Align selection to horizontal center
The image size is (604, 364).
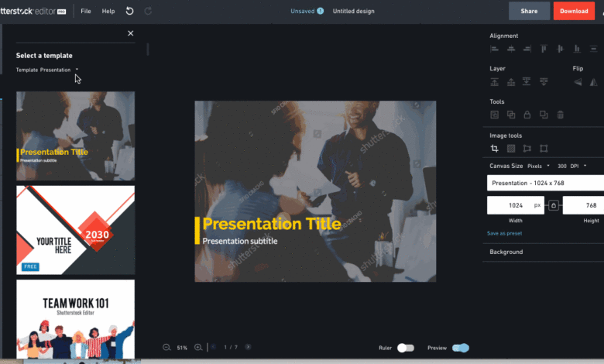511,49
